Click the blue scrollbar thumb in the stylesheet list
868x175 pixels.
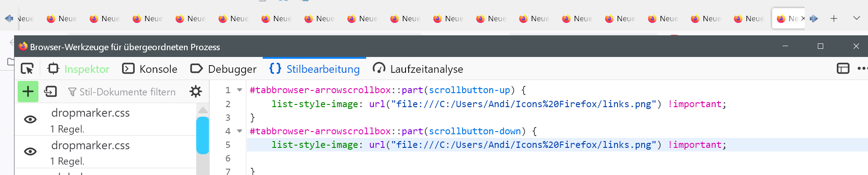tap(203, 135)
